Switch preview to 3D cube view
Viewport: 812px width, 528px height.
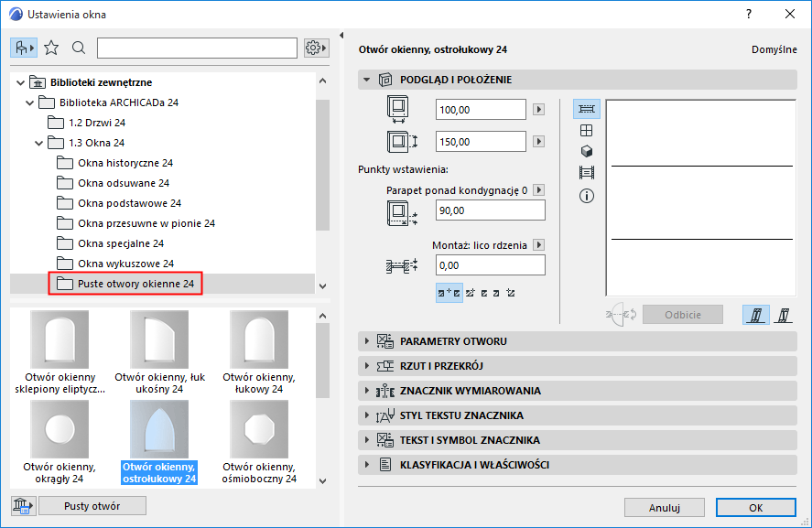coord(586,151)
